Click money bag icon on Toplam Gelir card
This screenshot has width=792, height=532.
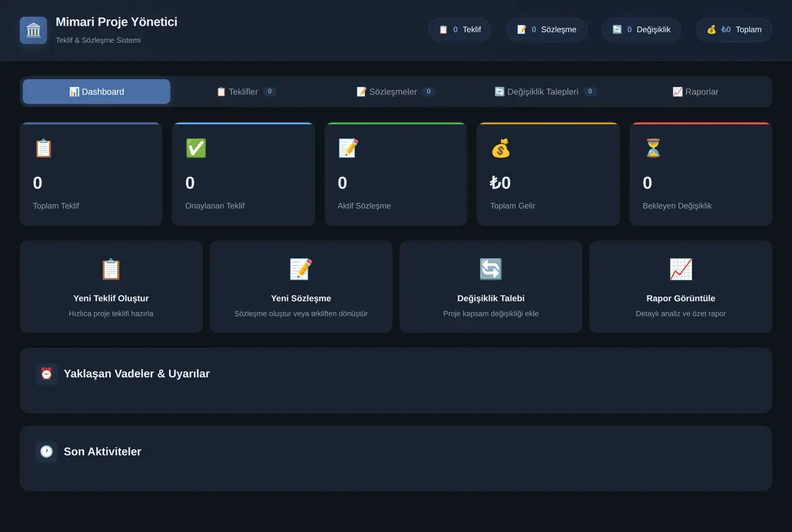click(x=501, y=149)
